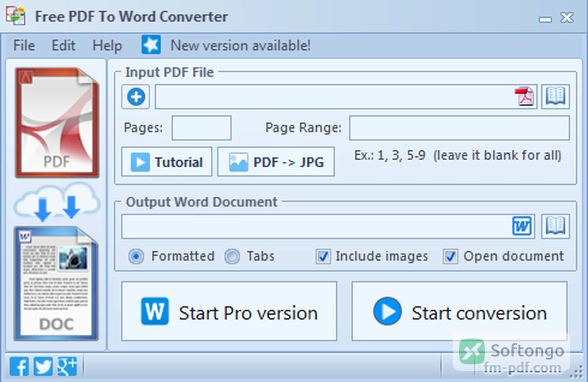Screen dimensions: 588x382
Task: Open the book icon beside output Word field
Action: 555,226
